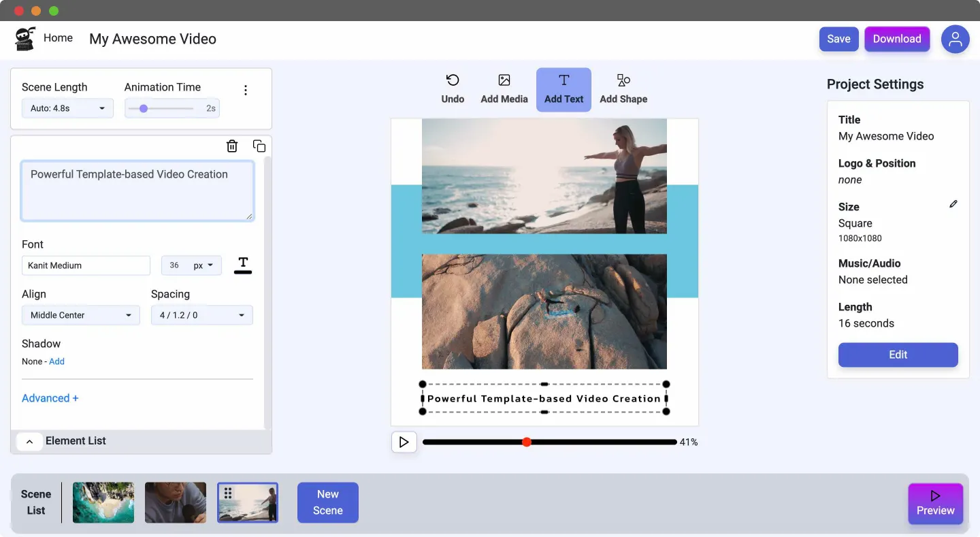Open the text color underline T icon

point(243,265)
